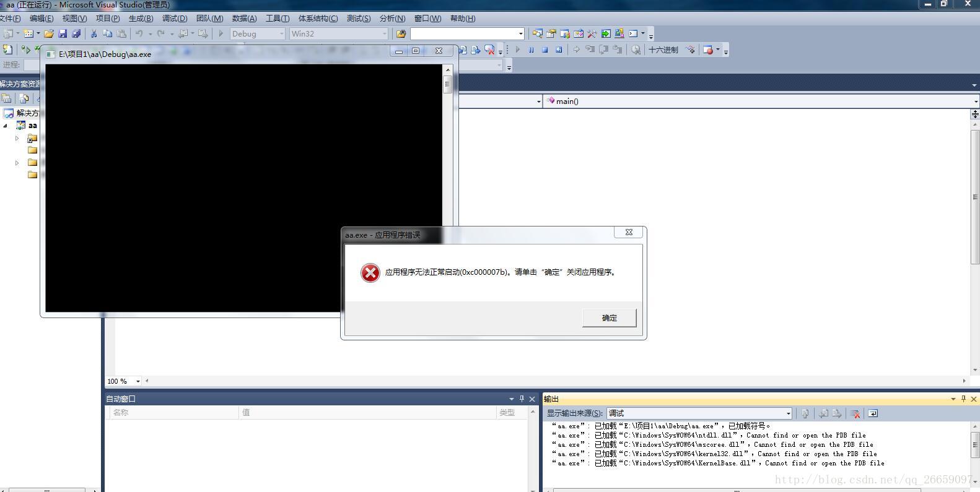The height and width of the screenshot is (492, 980).
Task: Open the 自动窗口 panel options arrow
Action: tap(511, 399)
